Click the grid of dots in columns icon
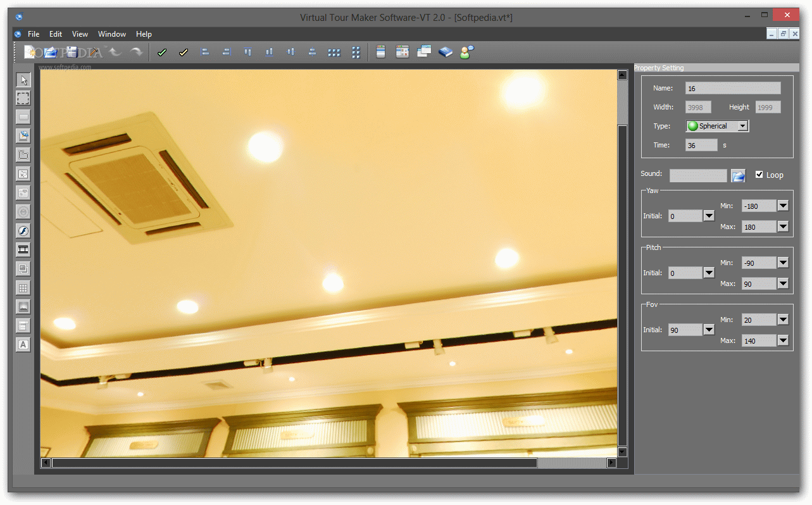 pos(356,53)
